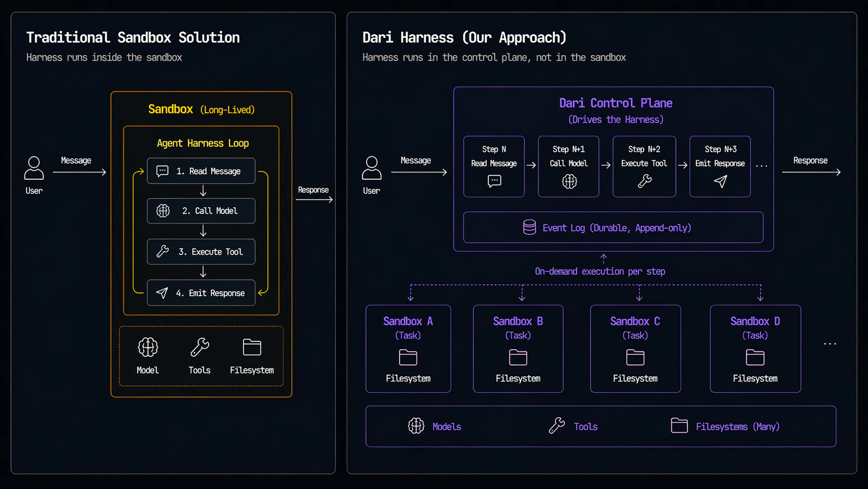Expand the ellipsis after Step N+3
Image resolution: width=868 pixels, height=489 pixels.
(762, 165)
